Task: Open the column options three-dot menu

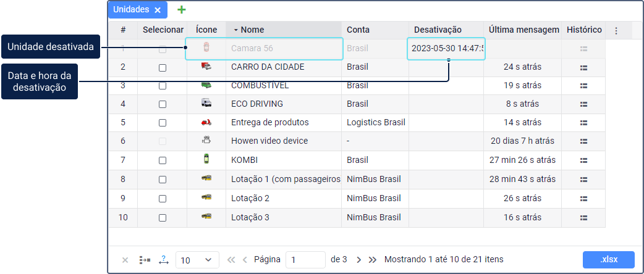Action: 616,30
